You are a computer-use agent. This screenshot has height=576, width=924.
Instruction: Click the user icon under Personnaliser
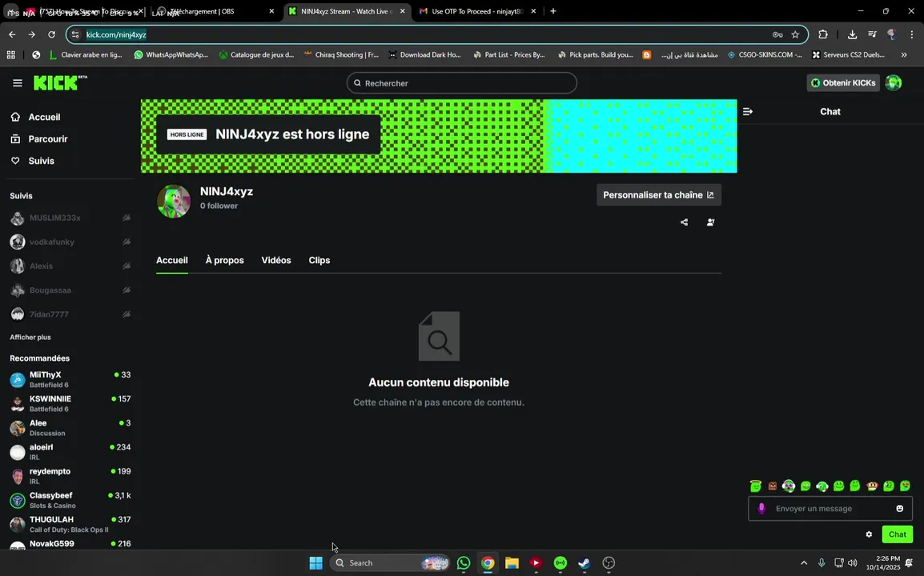(x=710, y=222)
